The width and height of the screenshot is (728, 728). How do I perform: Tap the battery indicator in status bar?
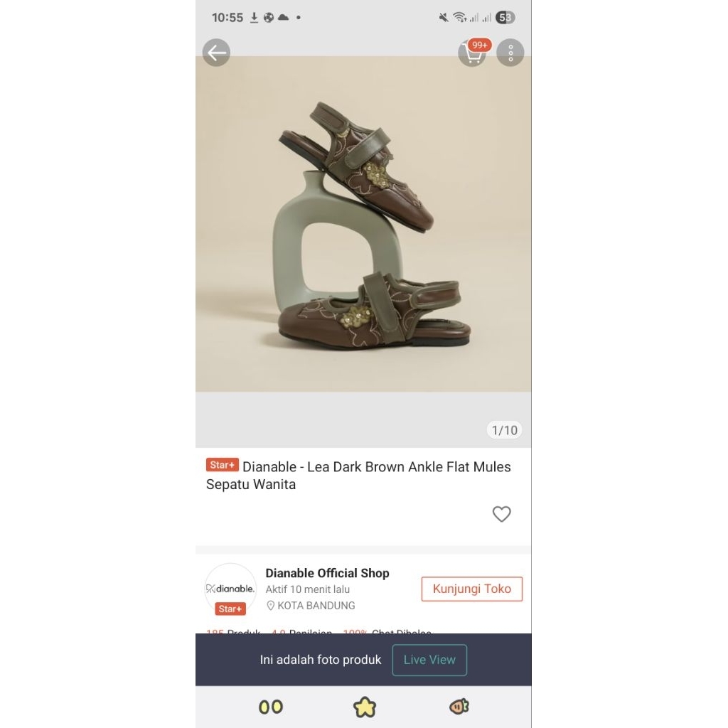(505, 18)
